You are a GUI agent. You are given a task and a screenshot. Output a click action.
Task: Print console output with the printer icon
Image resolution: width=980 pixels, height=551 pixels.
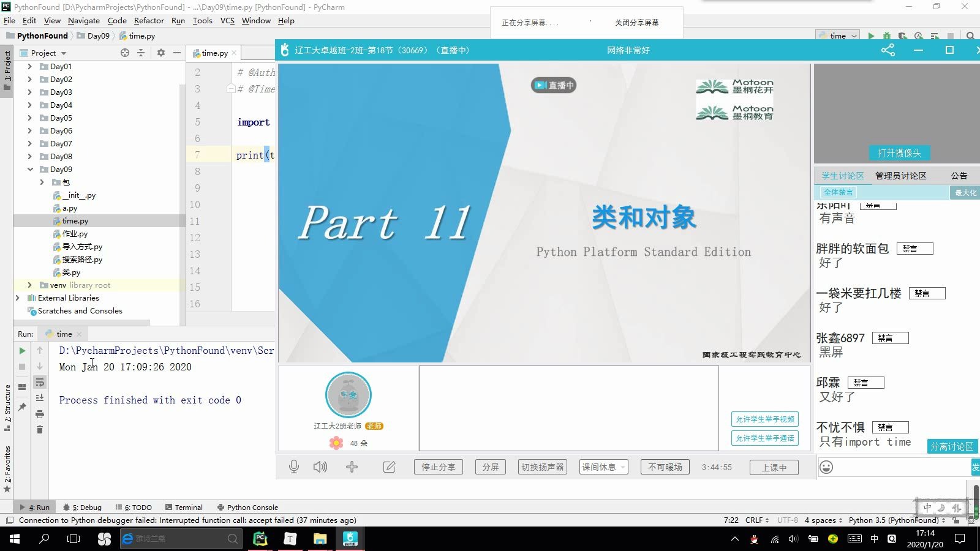(x=40, y=414)
